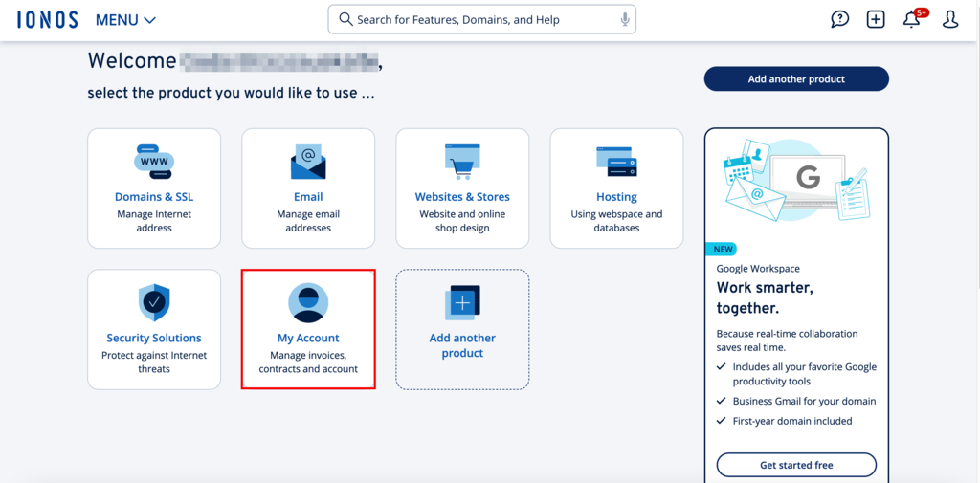Image resolution: width=980 pixels, height=483 pixels.
Task: Open the Hosting product tile
Action: [616, 188]
